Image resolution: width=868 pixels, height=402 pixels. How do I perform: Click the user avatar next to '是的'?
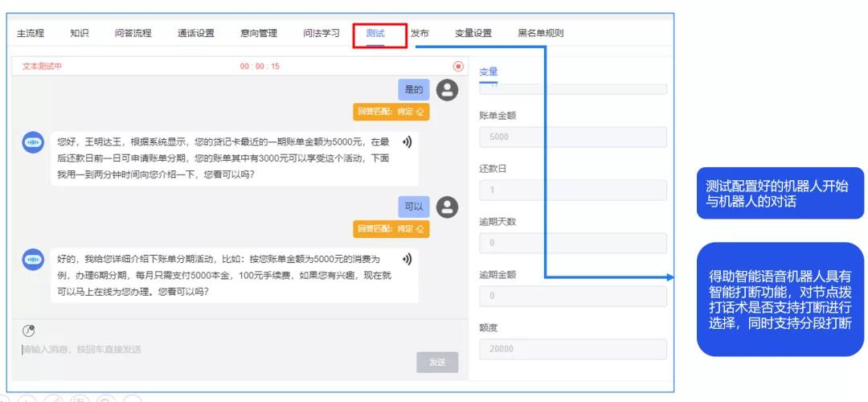point(447,89)
